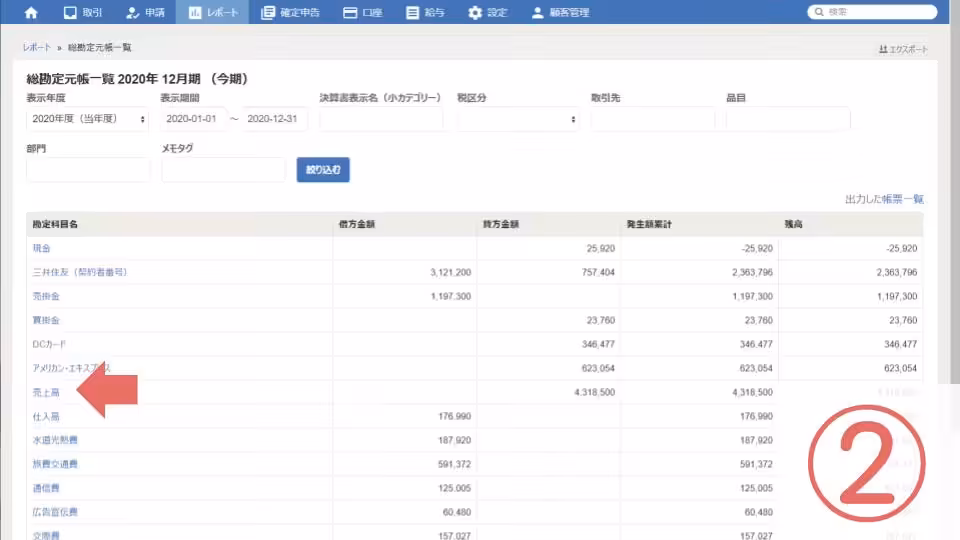960x540 pixels.
Task: Open the 口座 menu
Action: click(364, 13)
